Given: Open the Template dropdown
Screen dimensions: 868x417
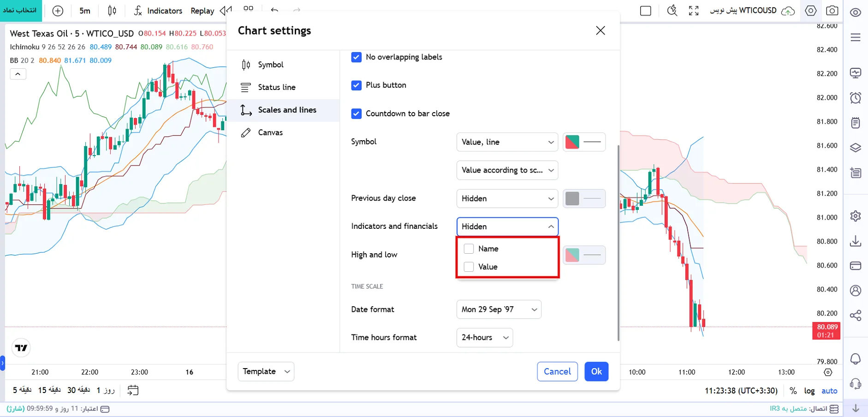Looking at the screenshot, I should click(266, 371).
